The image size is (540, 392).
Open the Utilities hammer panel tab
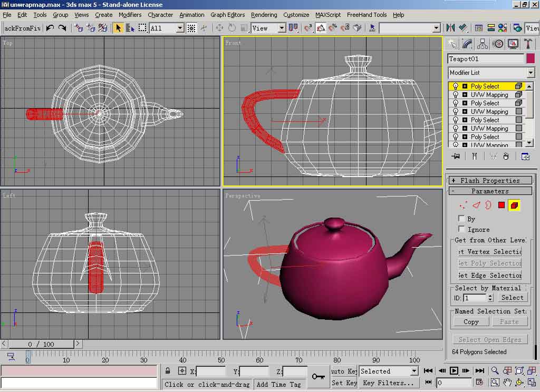[527, 44]
